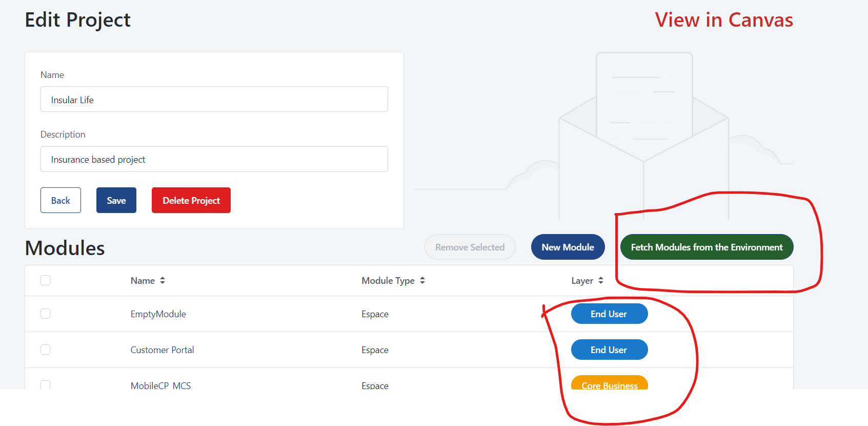Viewport: 868px width, 426px height.
Task: Change Customer Portal's End User layer
Action: [x=609, y=350]
